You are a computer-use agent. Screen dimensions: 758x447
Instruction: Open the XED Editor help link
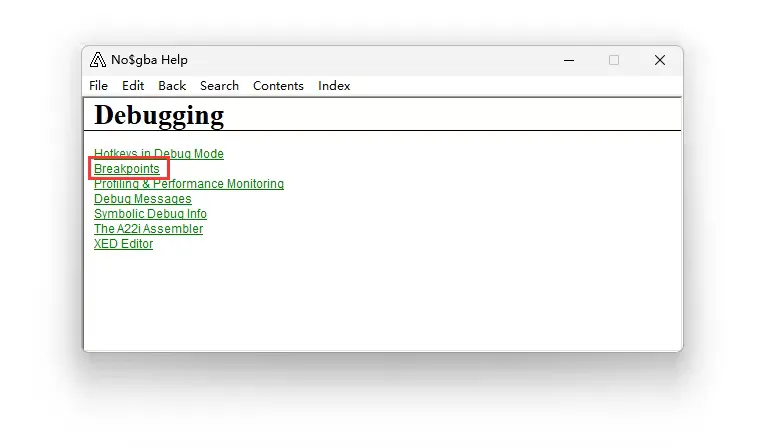click(123, 244)
